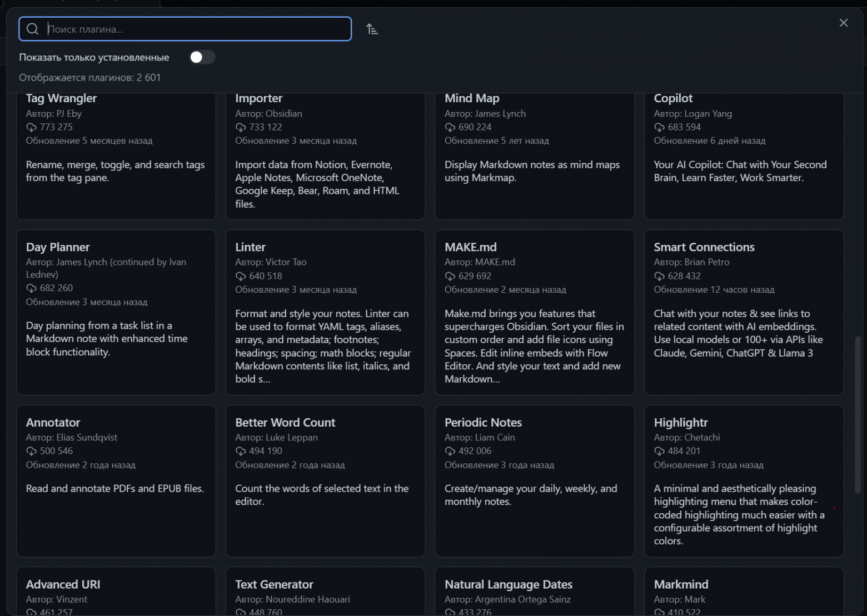Image resolution: width=867 pixels, height=616 pixels.
Task: Click the author line 'Автор: Victor Tao'
Action: (x=271, y=262)
